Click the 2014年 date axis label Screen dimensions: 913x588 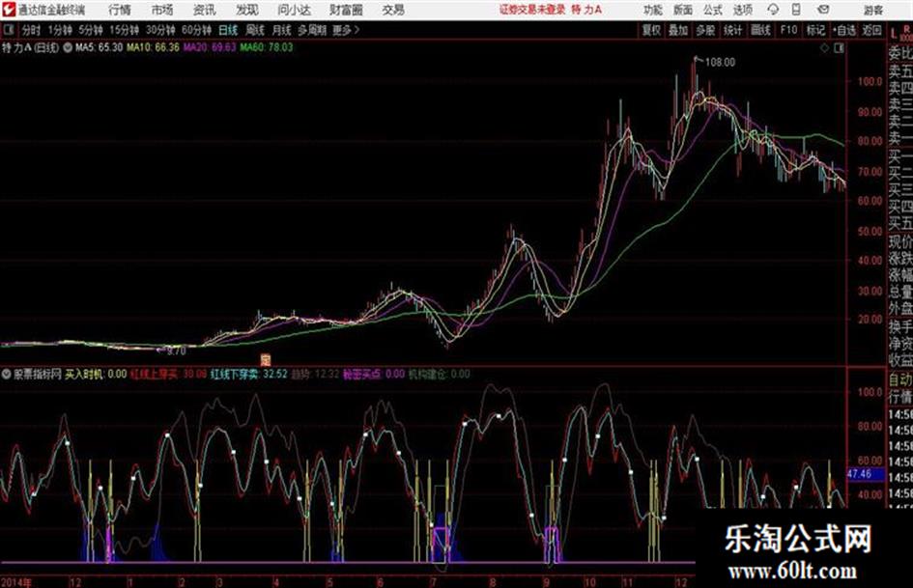click(16, 582)
